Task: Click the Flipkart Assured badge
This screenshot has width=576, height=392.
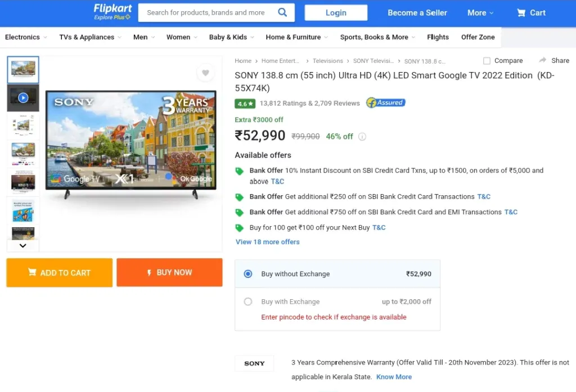Action: tap(386, 103)
